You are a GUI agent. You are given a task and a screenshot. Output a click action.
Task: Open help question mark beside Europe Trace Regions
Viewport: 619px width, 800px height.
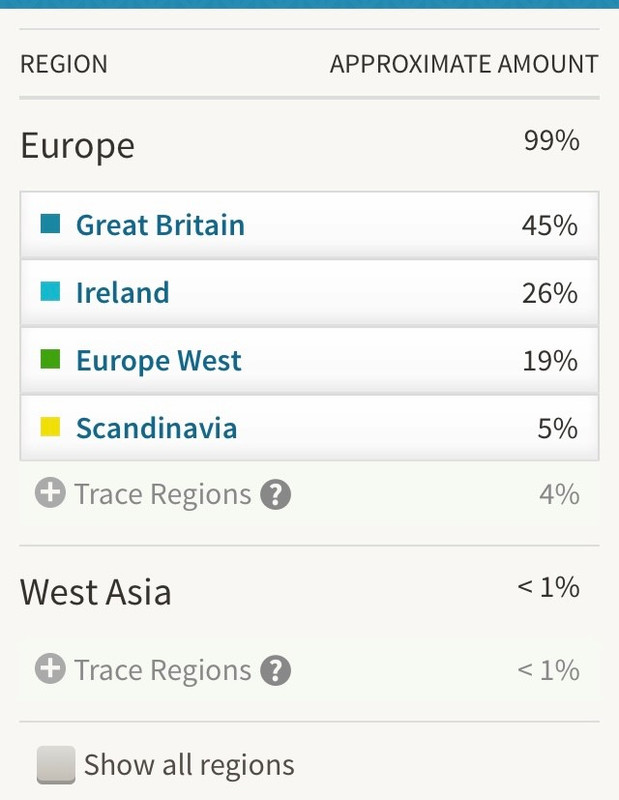tap(276, 494)
